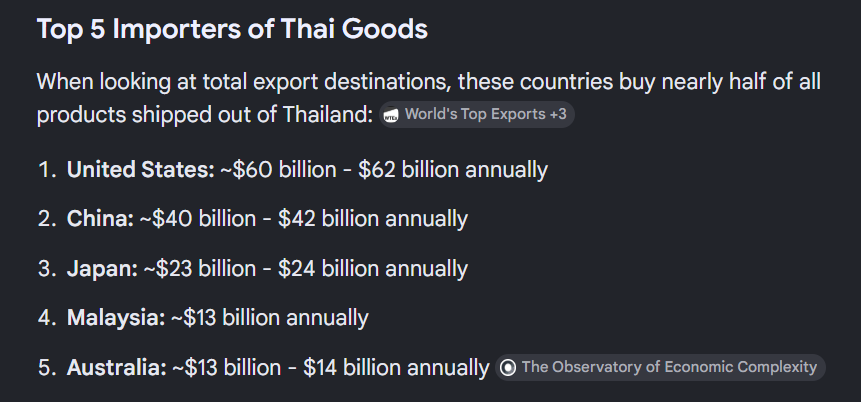Click the circular Observatory of Economic Complexity icon

[x=508, y=367]
